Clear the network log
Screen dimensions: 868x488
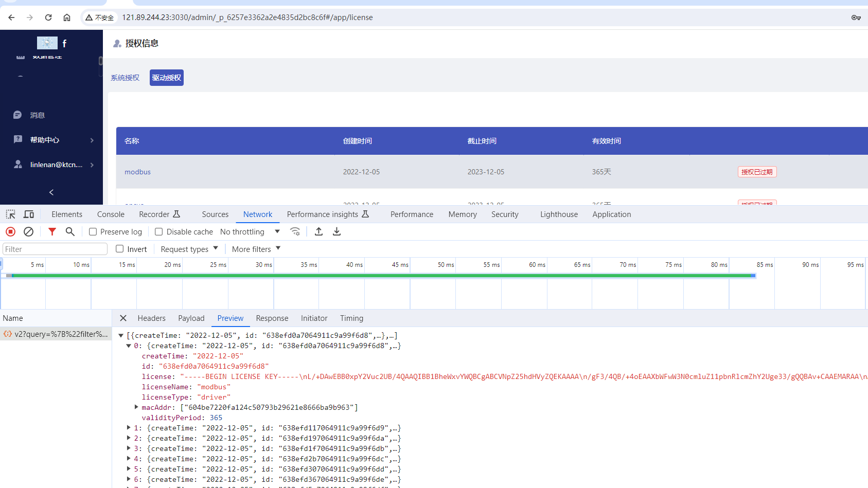(x=29, y=232)
